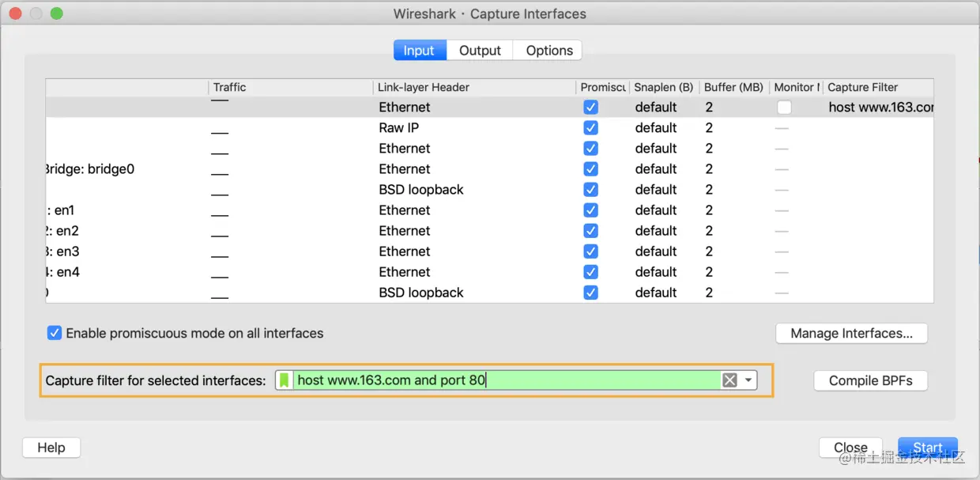Click the Manage Interfaces... button
The image size is (980, 480).
(x=851, y=333)
